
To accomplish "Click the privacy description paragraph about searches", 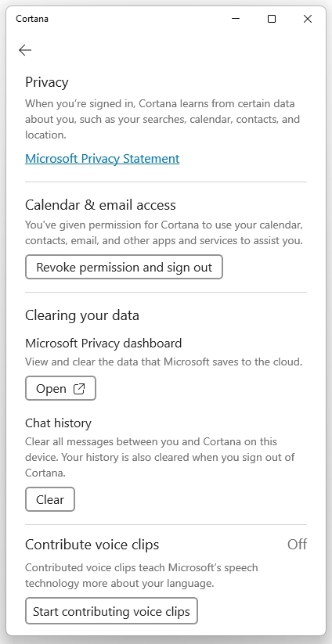I will point(163,119).
